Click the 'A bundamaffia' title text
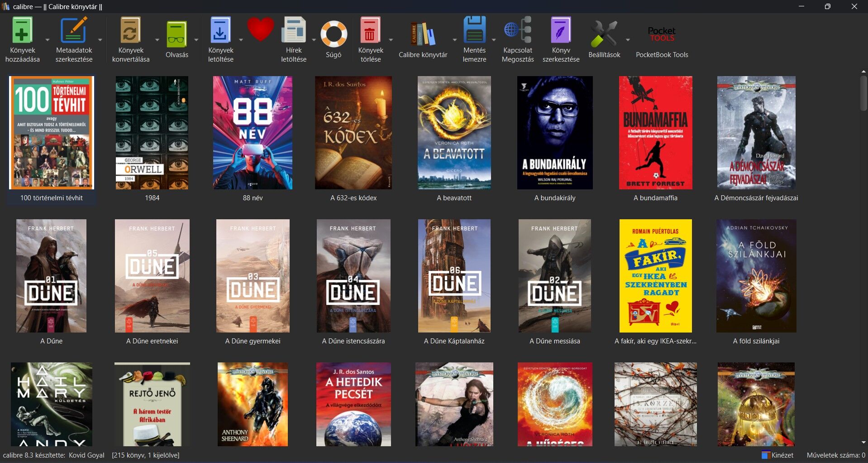This screenshot has width=868, height=463. click(655, 198)
